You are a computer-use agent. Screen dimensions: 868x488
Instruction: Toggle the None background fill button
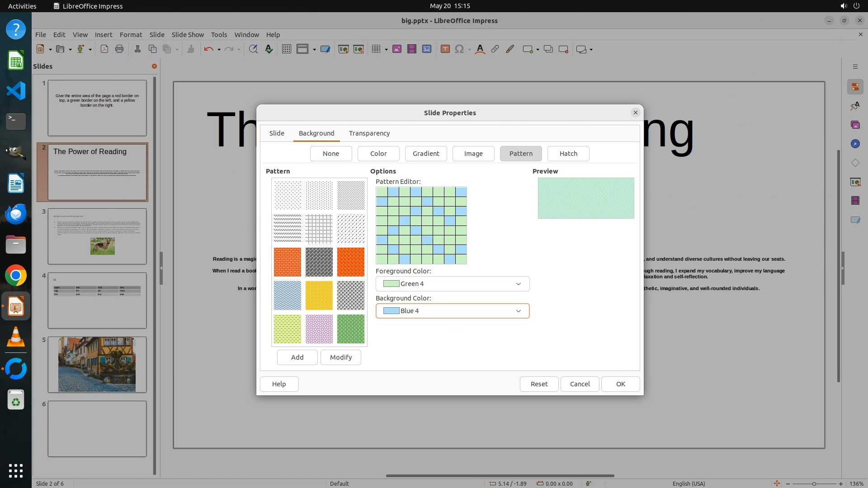coord(331,154)
